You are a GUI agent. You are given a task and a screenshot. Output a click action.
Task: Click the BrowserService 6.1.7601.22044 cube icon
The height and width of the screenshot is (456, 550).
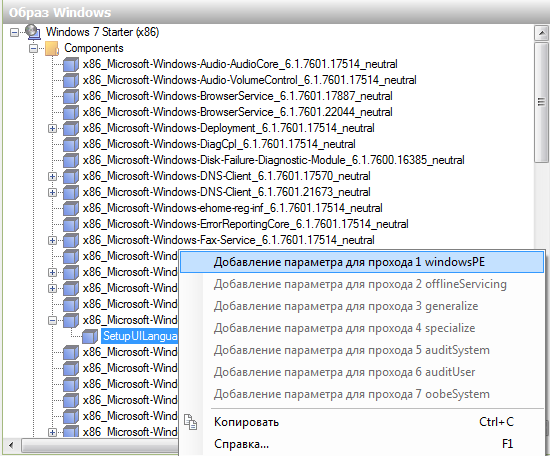(x=71, y=112)
